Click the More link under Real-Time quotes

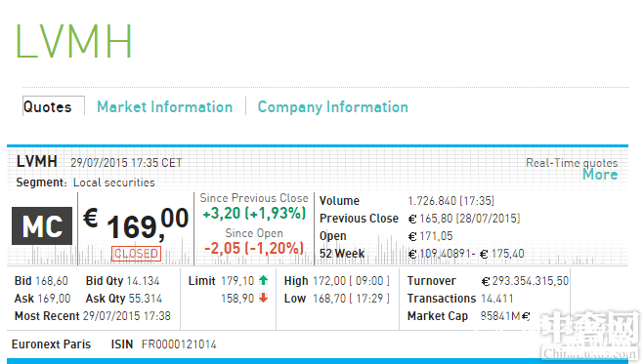(x=600, y=175)
